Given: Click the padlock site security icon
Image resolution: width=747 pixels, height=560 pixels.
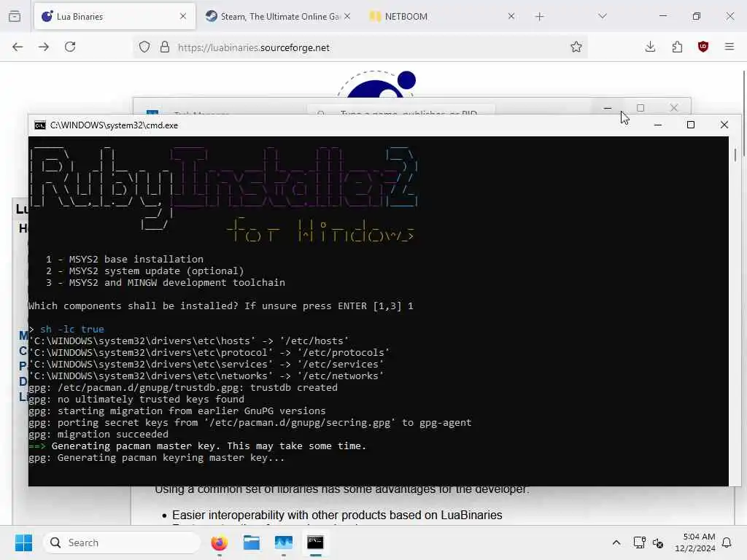Looking at the screenshot, I should pos(165,47).
